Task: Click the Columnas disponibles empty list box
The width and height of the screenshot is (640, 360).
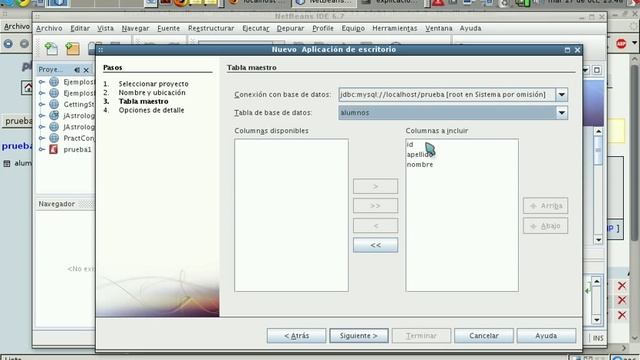Action: (x=291, y=215)
